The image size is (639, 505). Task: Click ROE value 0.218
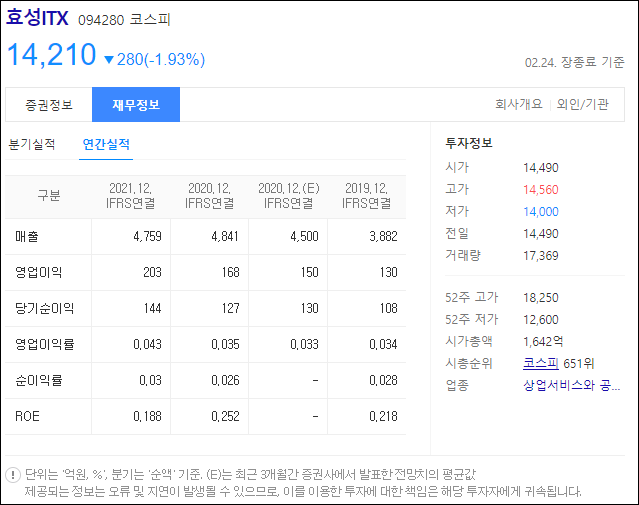(383, 416)
